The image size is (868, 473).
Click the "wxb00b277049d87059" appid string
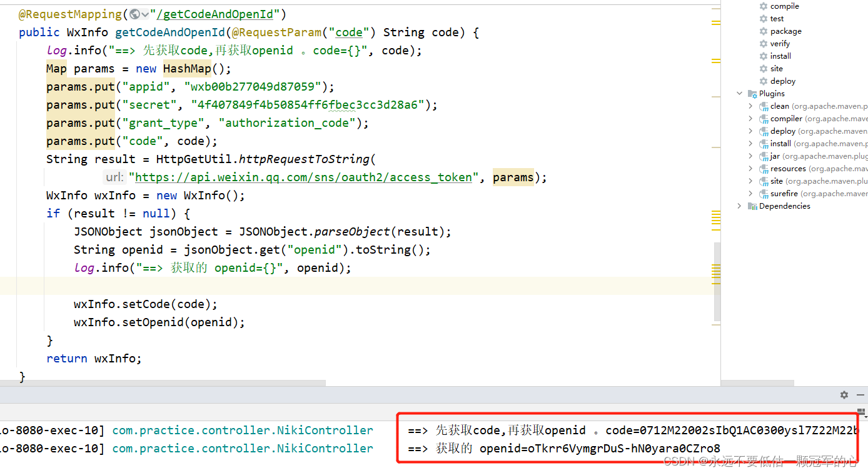coord(253,87)
